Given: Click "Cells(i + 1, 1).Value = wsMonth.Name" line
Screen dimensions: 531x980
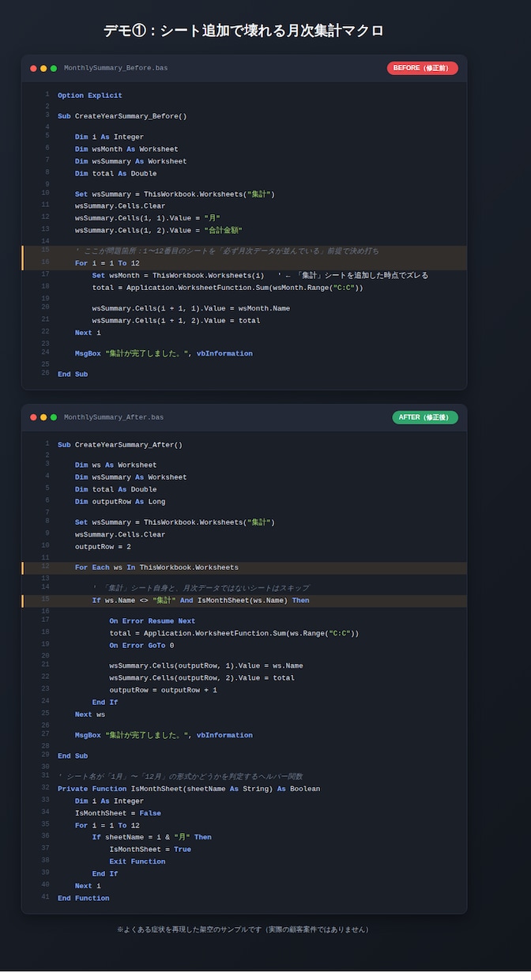Looking at the screenshot, I should coord(191,308).
